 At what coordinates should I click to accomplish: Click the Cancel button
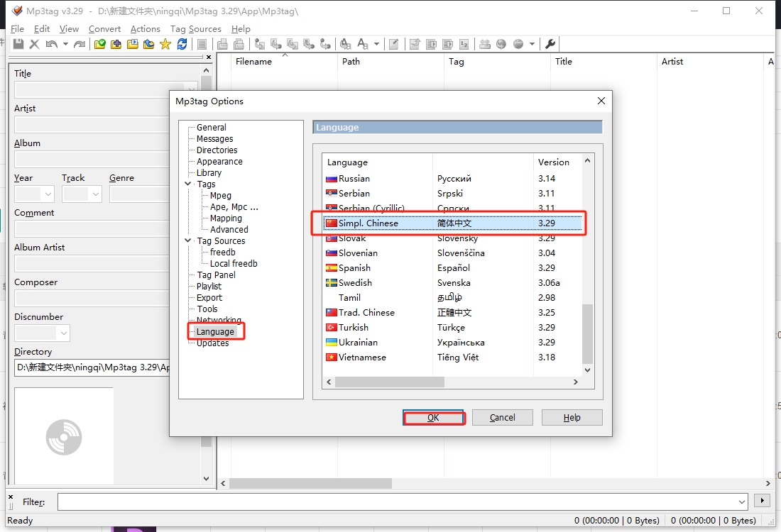point(503,418)
